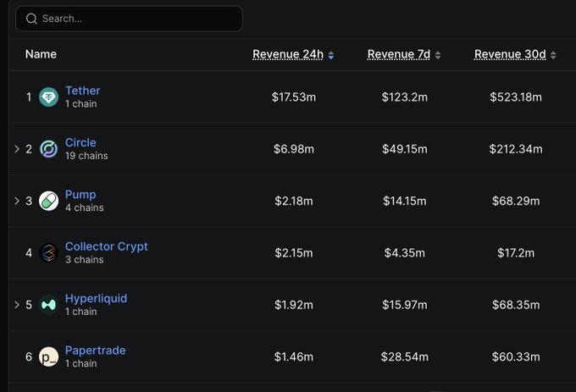Select Papertrade's $28.54m 7d revenue

pyautogui.click(x=404, y=356)
